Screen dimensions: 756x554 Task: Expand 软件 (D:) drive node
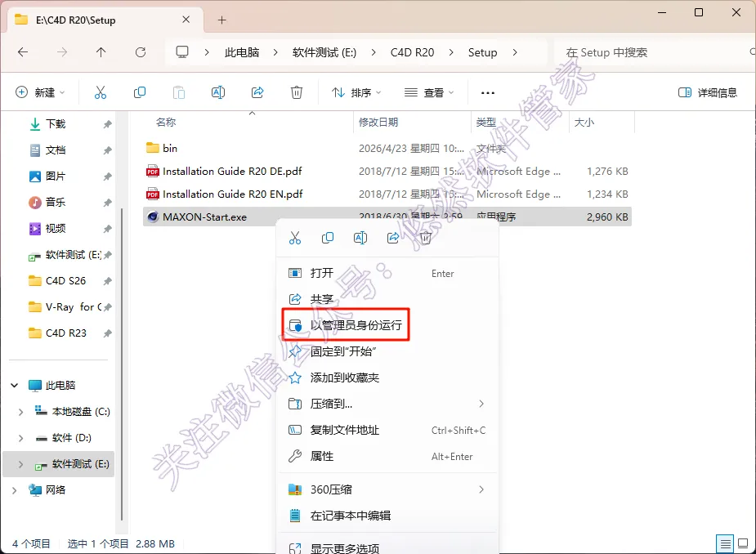(x=20, y=438)
